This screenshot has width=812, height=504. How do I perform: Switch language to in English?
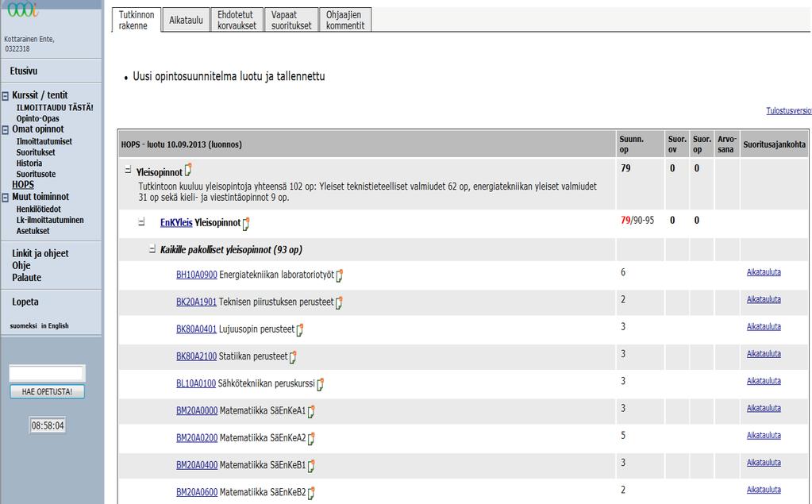(55, 325)
